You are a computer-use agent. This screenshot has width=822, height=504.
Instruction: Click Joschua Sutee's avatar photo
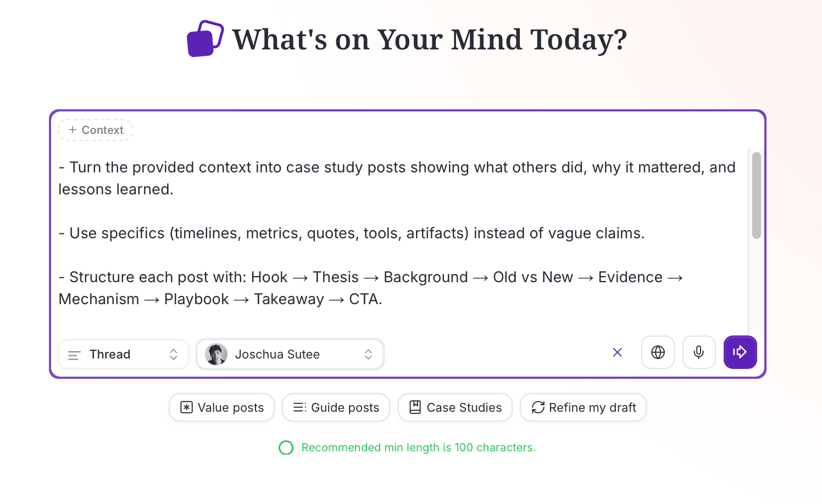pyautogui.click(x=216, y=354)
